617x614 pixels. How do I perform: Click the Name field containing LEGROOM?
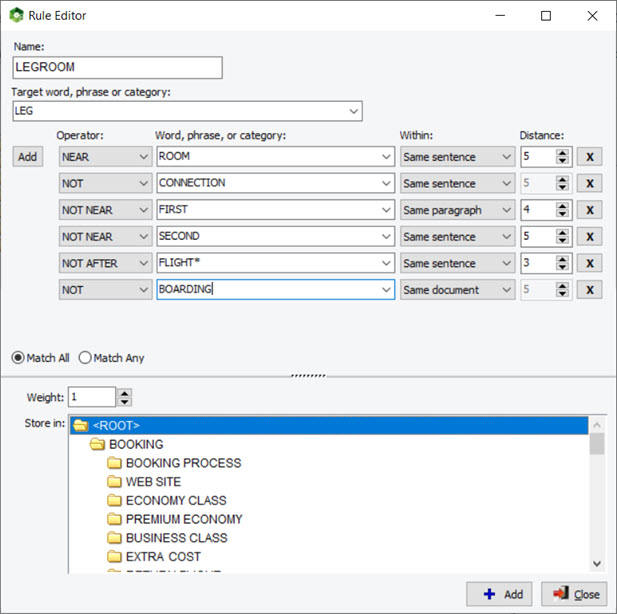pyautogui.click(x=117, y=67)
